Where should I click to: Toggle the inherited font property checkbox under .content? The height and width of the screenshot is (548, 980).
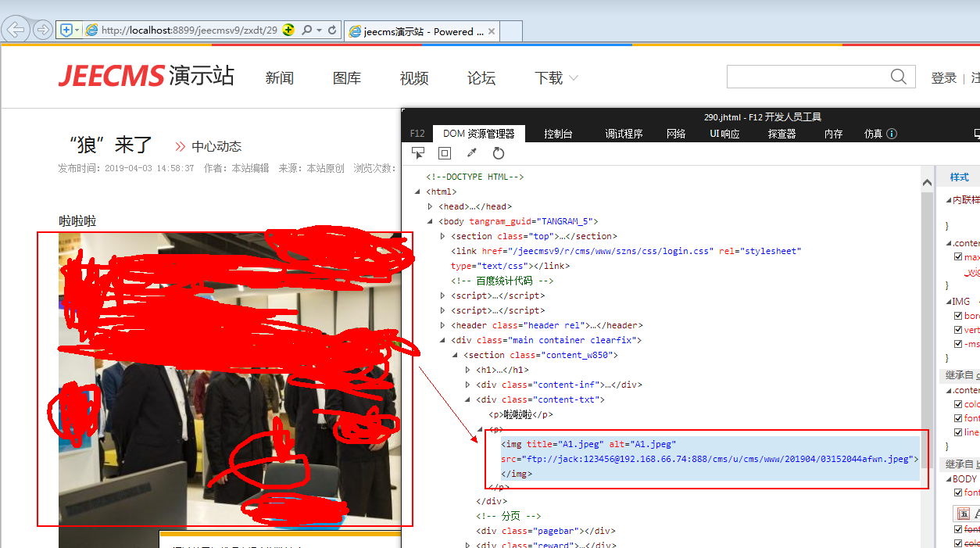coord(958,418)
